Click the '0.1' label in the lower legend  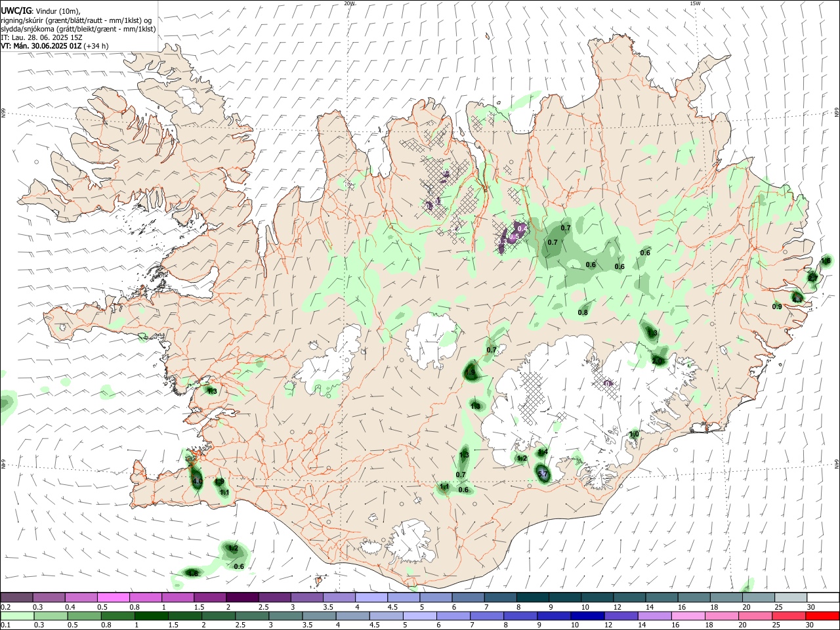[x=6, y=625]
